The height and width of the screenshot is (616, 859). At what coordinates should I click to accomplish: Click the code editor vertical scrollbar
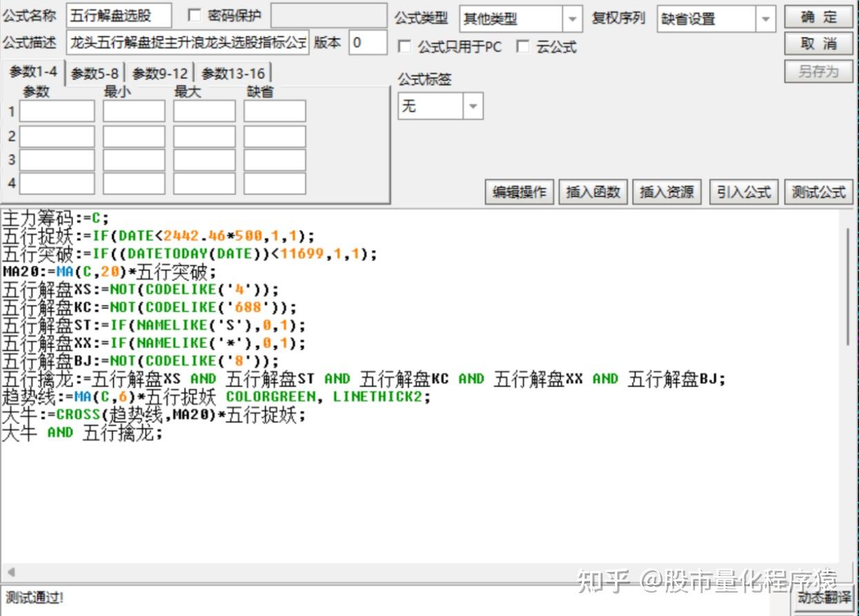(x=847, y=286)
